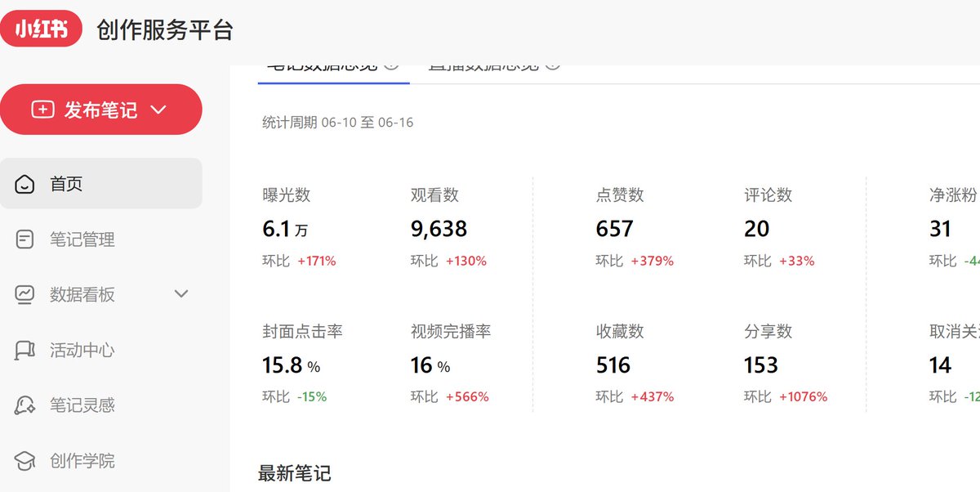Open the 发布笔记 dropdown arrow

pos(158,110)
